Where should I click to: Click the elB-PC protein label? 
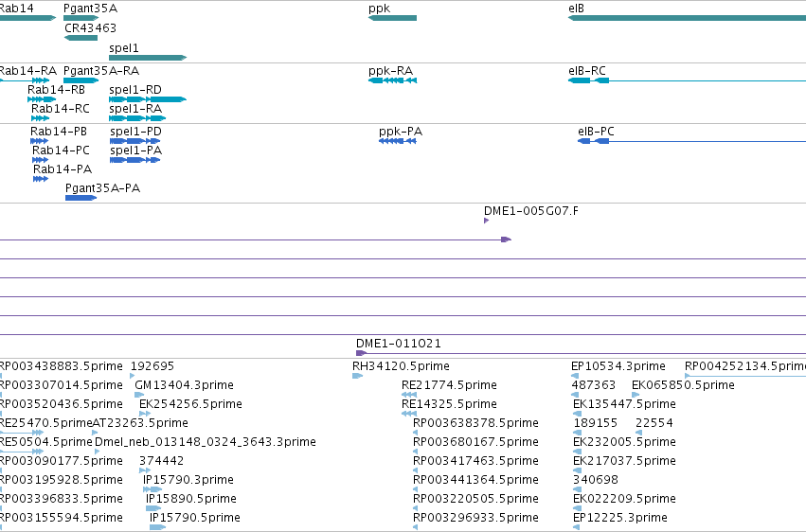[596, 131]
